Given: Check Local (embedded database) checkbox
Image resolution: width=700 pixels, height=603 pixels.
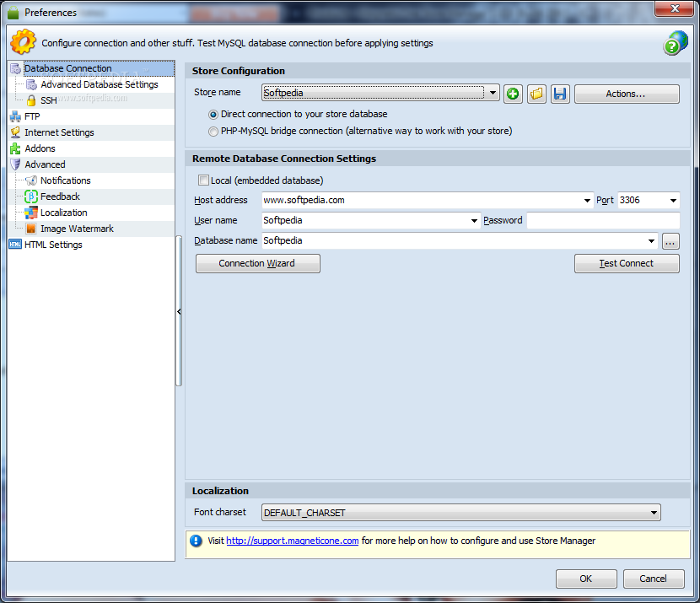Looking at the screenshot, I should pyautogui.click(x=203, y=180).
